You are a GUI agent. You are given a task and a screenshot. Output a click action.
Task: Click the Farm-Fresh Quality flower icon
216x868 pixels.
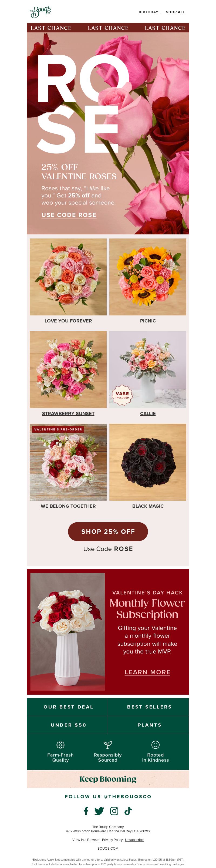click(60, 745)
